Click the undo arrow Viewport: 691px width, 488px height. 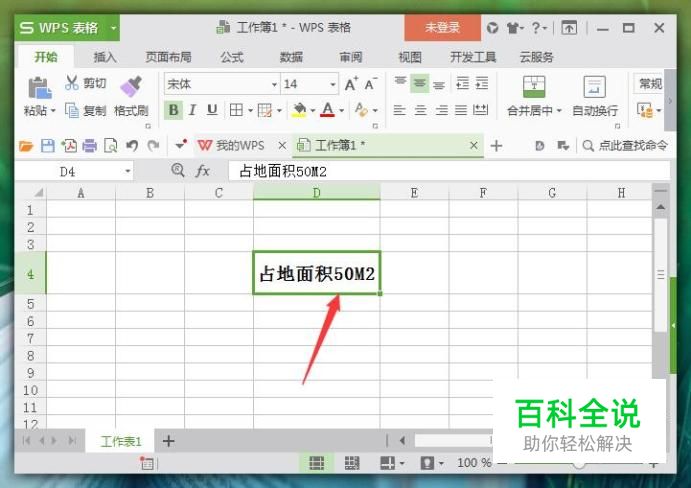[x=132, y=145]
